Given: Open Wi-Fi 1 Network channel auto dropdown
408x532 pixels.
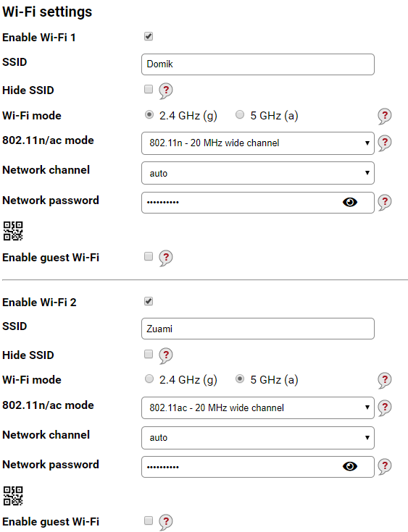Looking at the screenshot, I should pos(258,173).
